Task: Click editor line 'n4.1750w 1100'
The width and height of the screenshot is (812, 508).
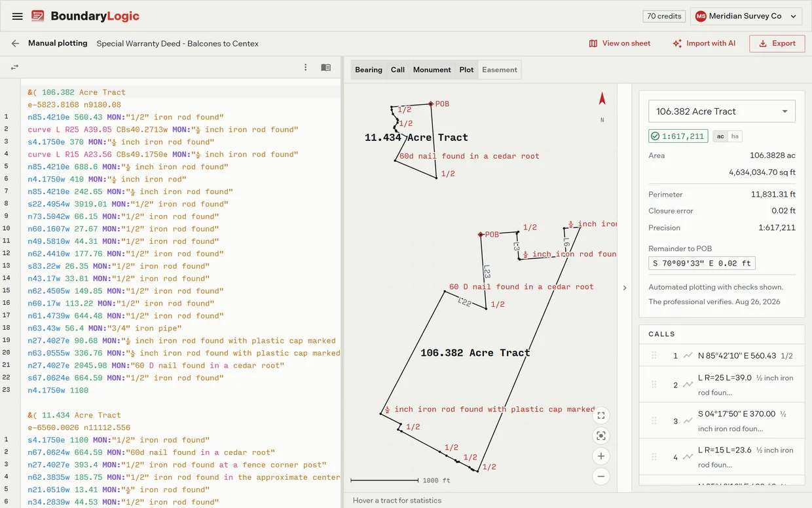Action: (58, 391)
